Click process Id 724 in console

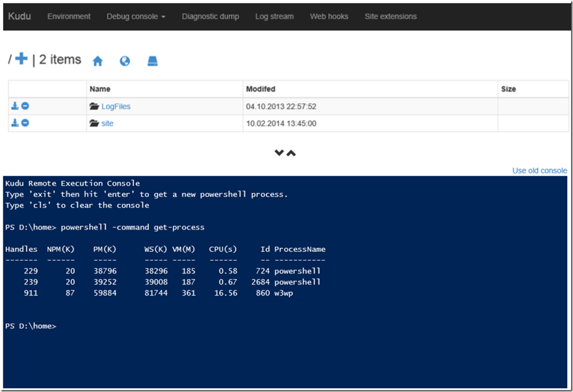point(263,271)
